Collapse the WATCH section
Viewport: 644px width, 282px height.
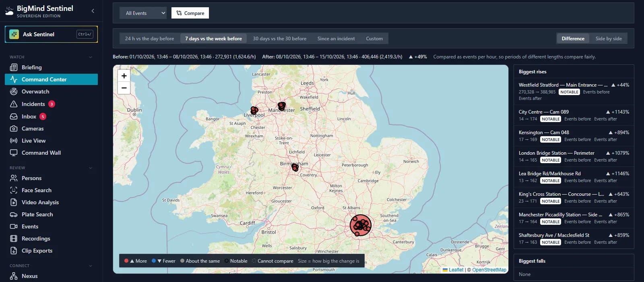click(x=91, y=57)
